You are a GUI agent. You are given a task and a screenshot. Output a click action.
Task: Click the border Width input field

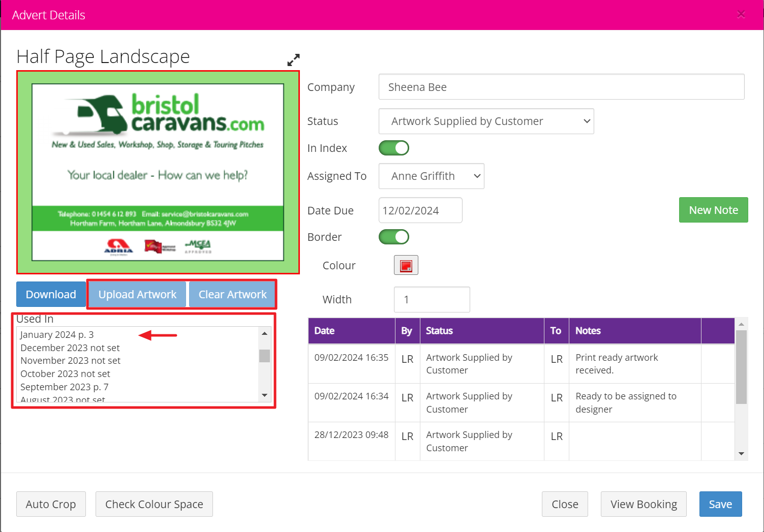click(x=431, y=300)
